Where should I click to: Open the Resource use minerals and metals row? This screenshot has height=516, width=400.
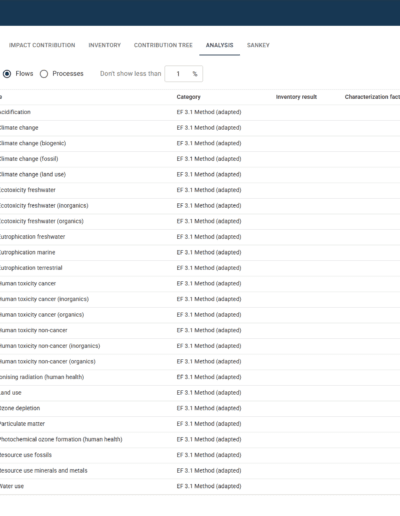200,471
